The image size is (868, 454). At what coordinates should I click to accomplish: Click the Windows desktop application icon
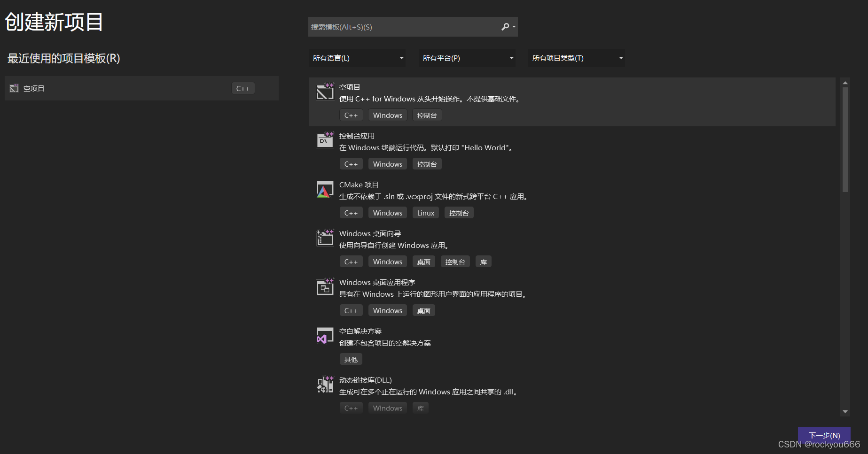click(325, 286)
